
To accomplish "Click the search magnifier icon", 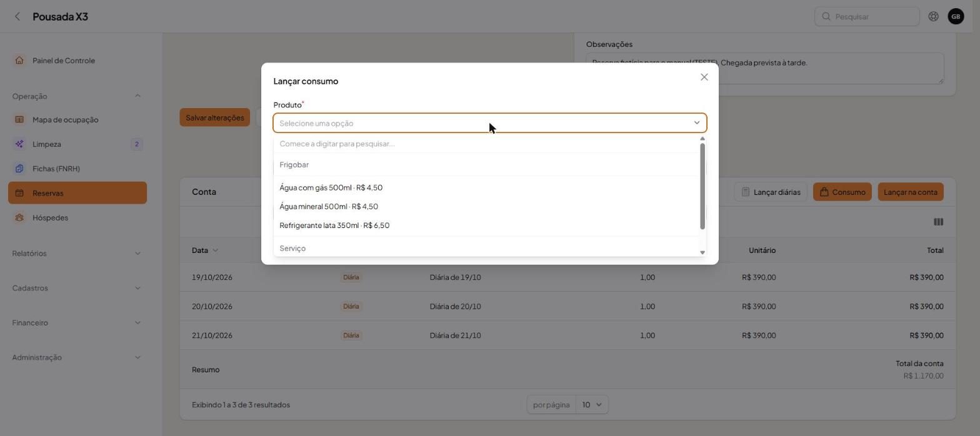I will tap(826, 17).
